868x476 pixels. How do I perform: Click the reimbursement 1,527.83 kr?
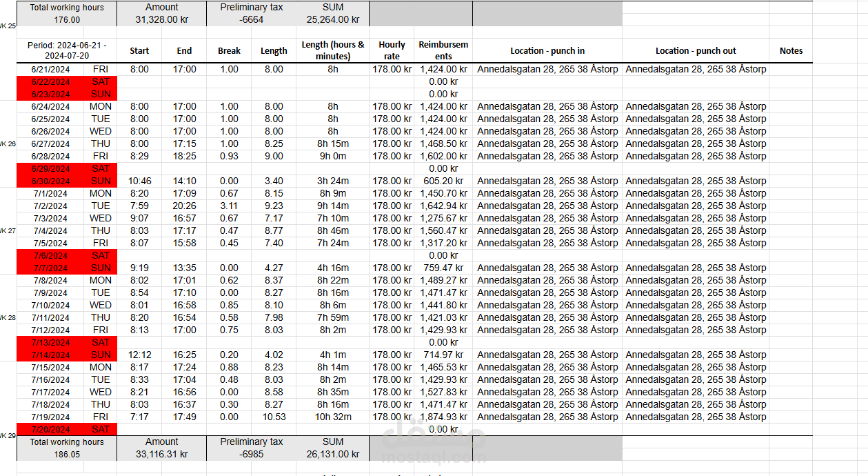point(443,392)
